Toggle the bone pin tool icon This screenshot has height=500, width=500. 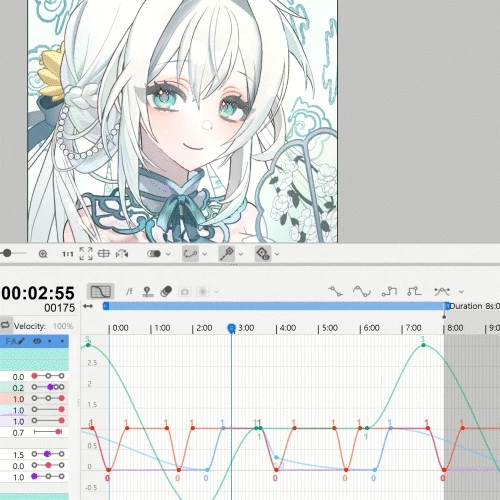(x=226, y=254)
